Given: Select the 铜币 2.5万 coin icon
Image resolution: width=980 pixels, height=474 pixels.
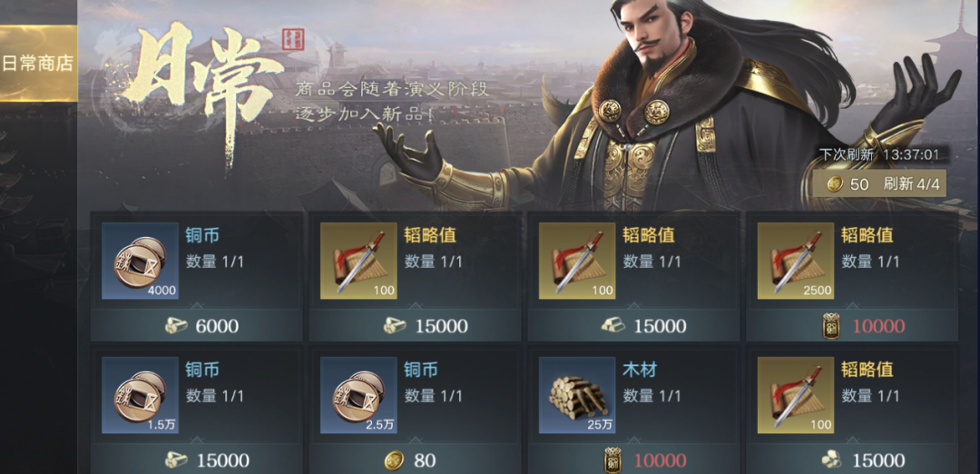Looking at the screenshot, I should pyautogui.click(x=358, y=395).
